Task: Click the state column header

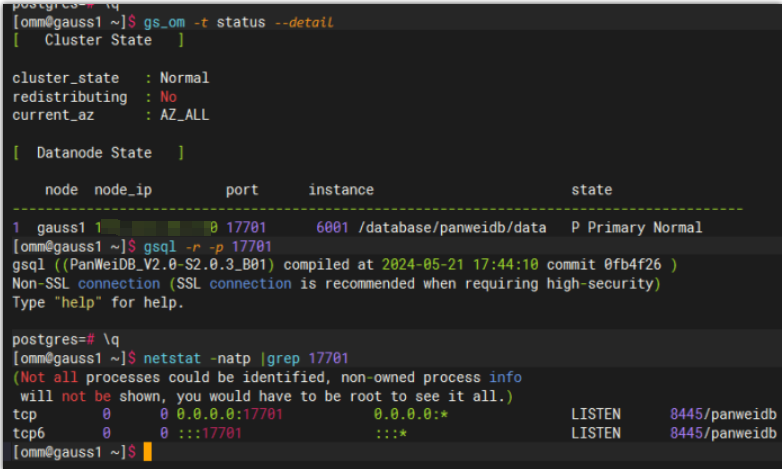Action: 592,190
